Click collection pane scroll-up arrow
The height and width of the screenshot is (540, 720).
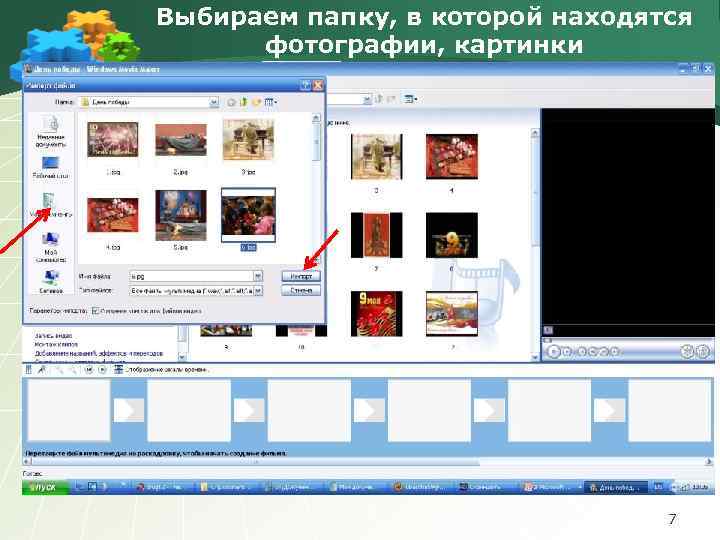(x=535, y=133)
